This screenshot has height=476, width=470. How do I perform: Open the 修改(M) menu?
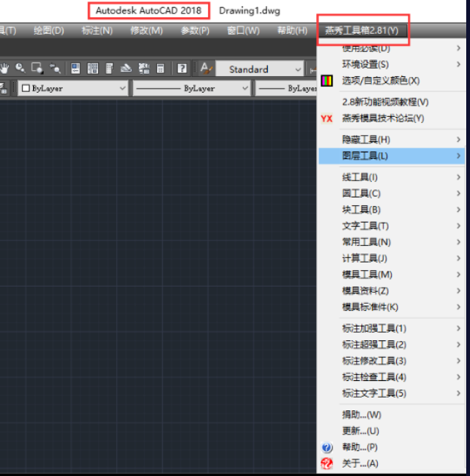[x=146, y=31]
